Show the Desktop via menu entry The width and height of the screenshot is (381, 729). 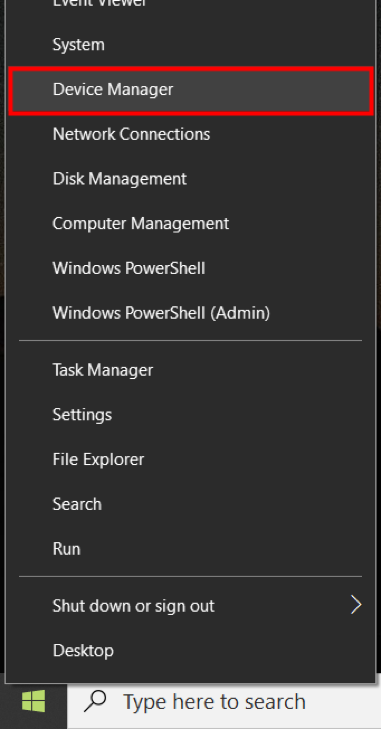(191, 650)
